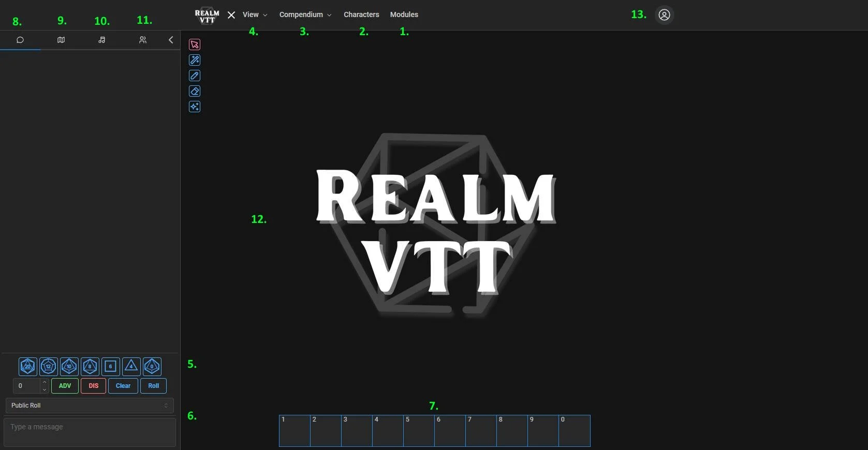This screenshot has height=450, width=868.
Task: Add a d6 die to roll
Action: pos(110,366)
